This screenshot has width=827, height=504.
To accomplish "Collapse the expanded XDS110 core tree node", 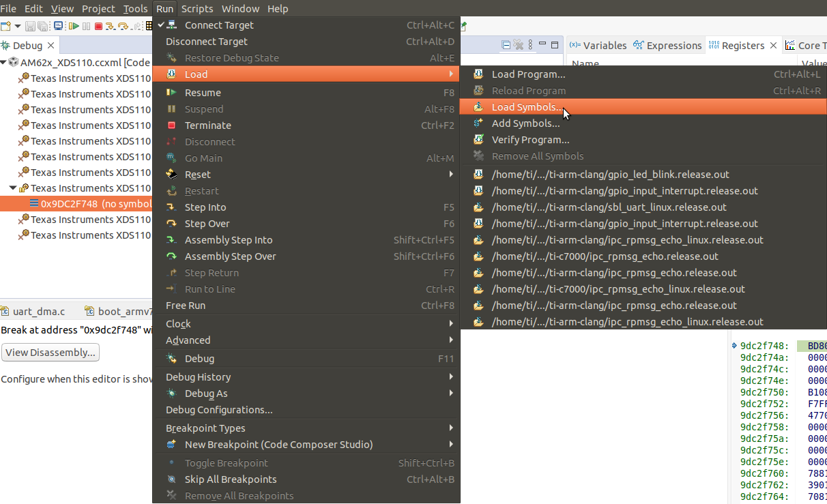I will (13, 188).
